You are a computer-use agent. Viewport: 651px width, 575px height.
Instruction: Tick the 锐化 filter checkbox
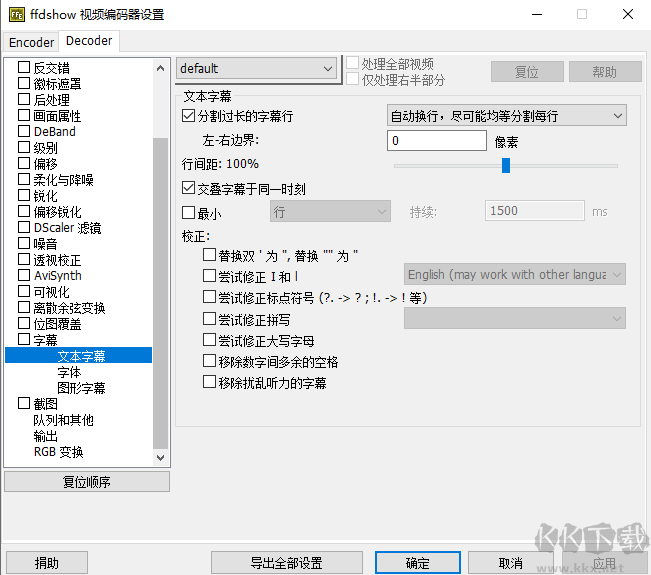pos(24,195)
